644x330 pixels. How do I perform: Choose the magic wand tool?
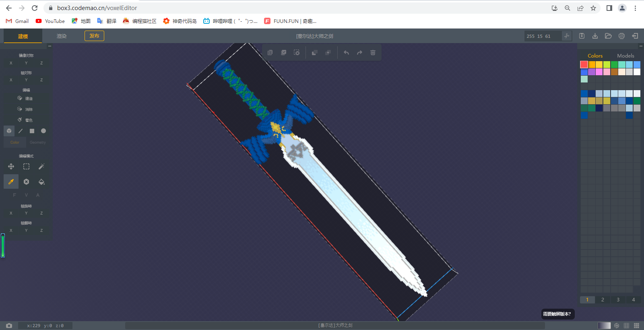coord(41,167)
